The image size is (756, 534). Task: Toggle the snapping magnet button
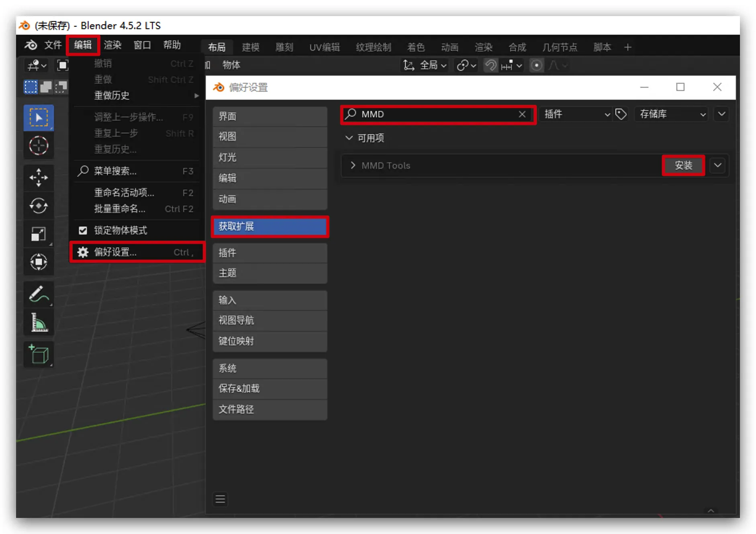pos(490,65)
